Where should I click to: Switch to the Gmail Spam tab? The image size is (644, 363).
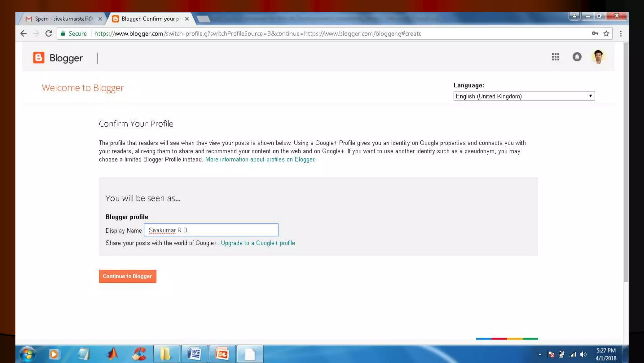click(x=63, y=19)
